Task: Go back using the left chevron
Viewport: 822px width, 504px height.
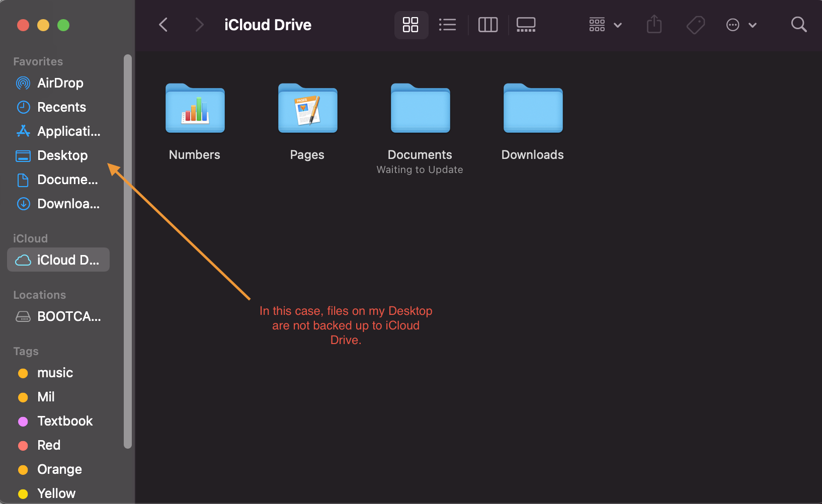Action: tap(163, 25)
